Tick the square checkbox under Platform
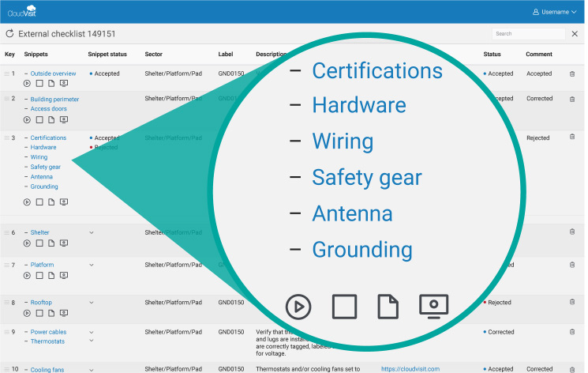 point(39,275)
